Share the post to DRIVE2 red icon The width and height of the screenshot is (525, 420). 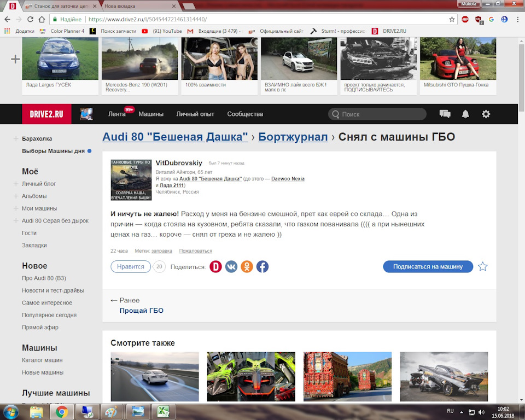click(215, 267)
